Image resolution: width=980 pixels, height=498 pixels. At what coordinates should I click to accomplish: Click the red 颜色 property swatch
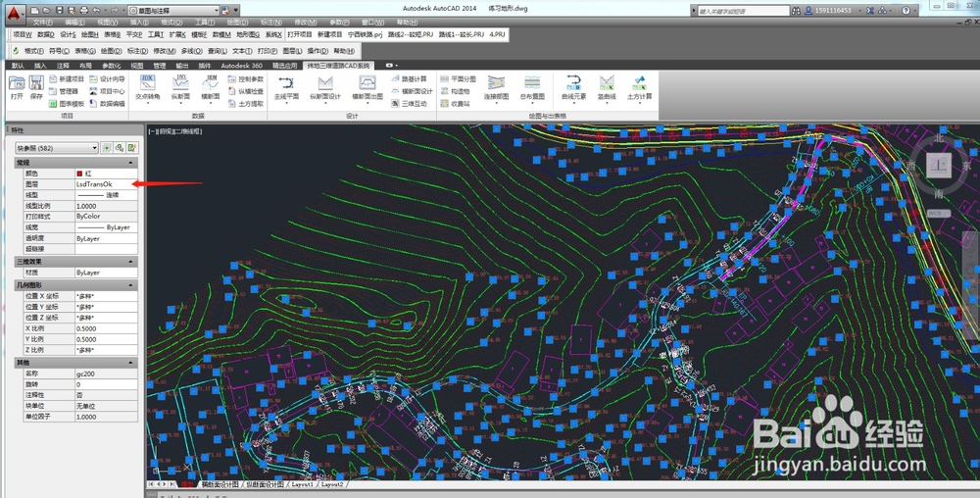click(x=79, y=174)
